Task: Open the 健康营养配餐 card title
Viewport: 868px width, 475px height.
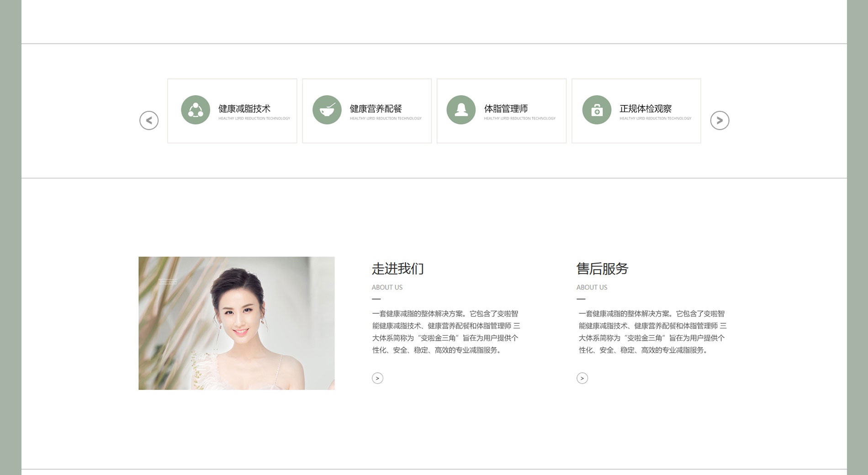Action: (376, 109)
